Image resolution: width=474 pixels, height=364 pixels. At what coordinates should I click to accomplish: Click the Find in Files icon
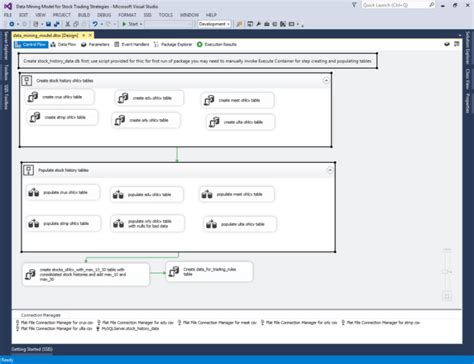tap(239, 24)
